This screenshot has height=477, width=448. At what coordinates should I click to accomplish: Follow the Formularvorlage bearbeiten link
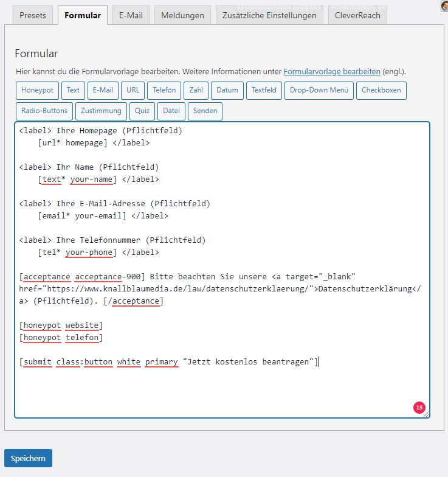pos(332,72)
